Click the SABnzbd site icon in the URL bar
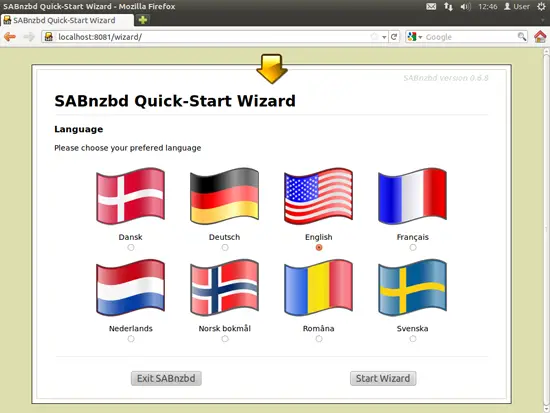The height and width of the screenshot is (413, 550). [x=49, y=36]
